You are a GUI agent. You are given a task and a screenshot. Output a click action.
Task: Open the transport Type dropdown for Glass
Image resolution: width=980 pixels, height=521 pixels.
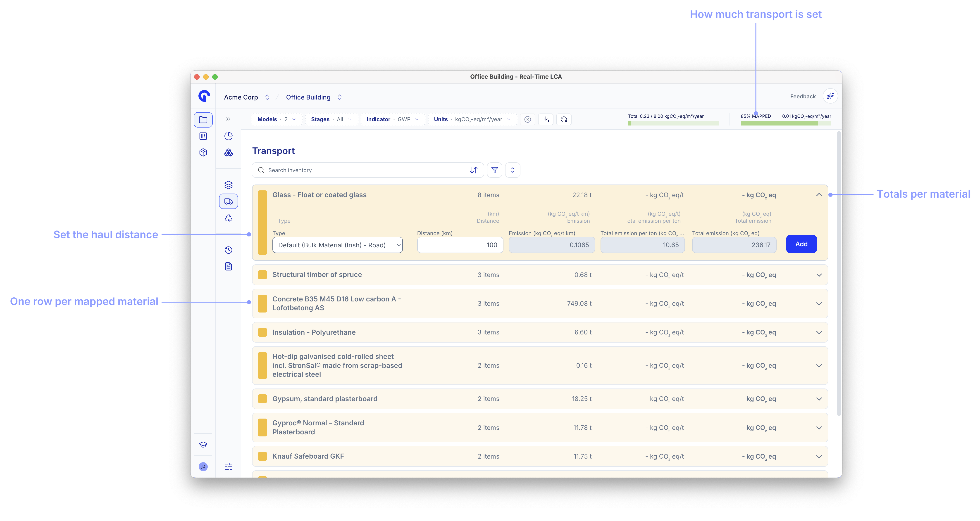[x=337, y=245]
